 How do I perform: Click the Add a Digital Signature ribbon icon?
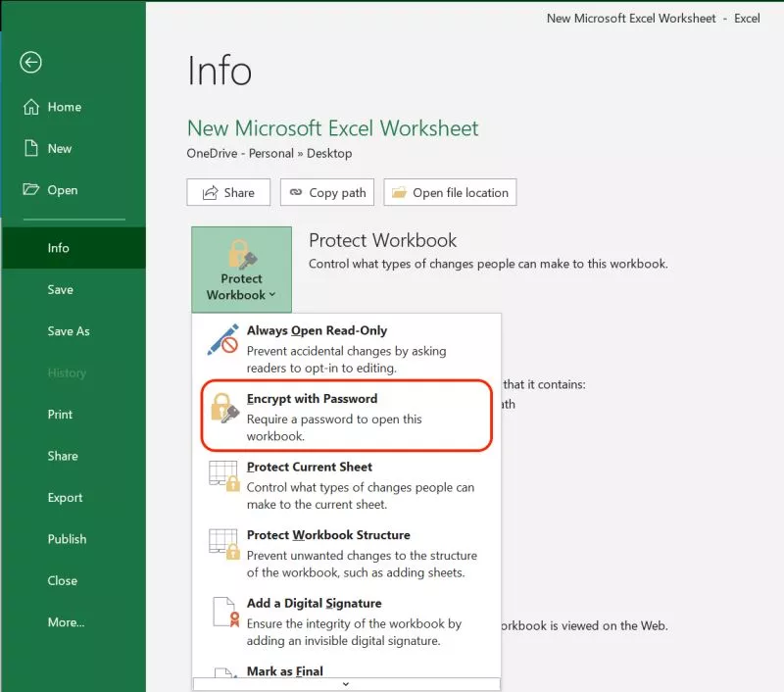click(x=226, y=612)
